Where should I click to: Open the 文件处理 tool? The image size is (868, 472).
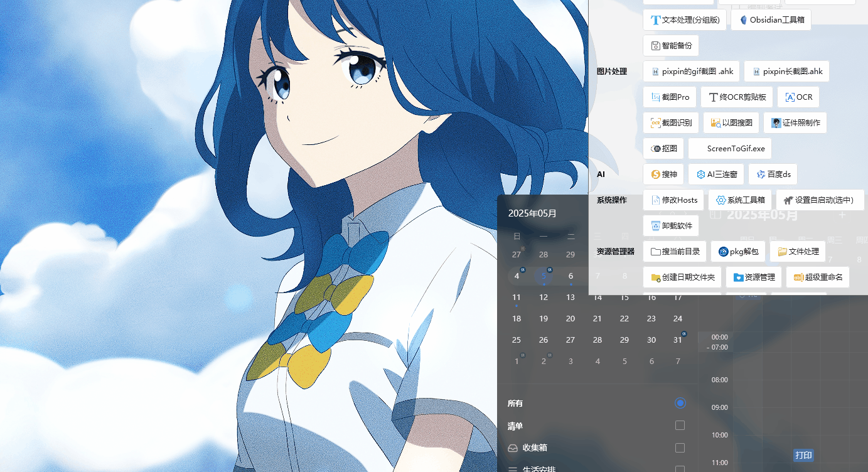click(798, 252)
